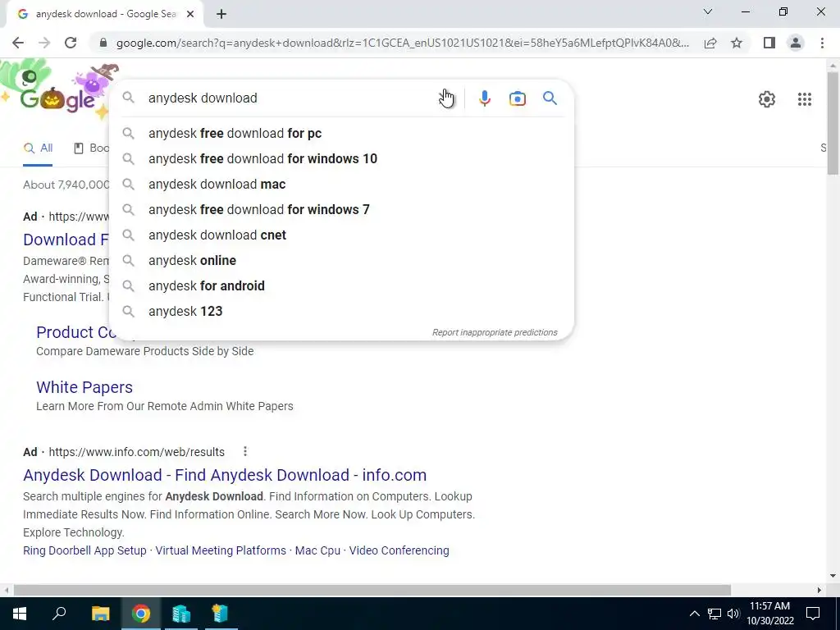840x630 pixels.
Task: Open tab search chevron
Action: [x=708, y=11]
